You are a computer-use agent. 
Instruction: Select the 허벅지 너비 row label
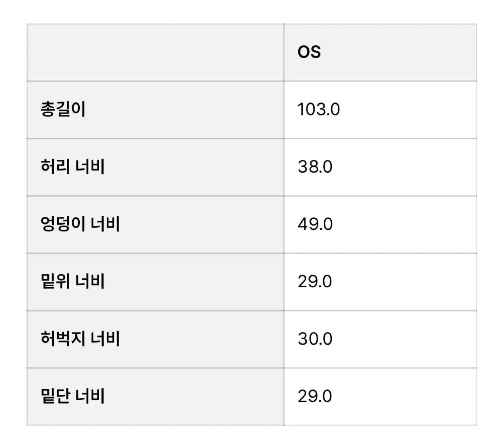[80, 339]
